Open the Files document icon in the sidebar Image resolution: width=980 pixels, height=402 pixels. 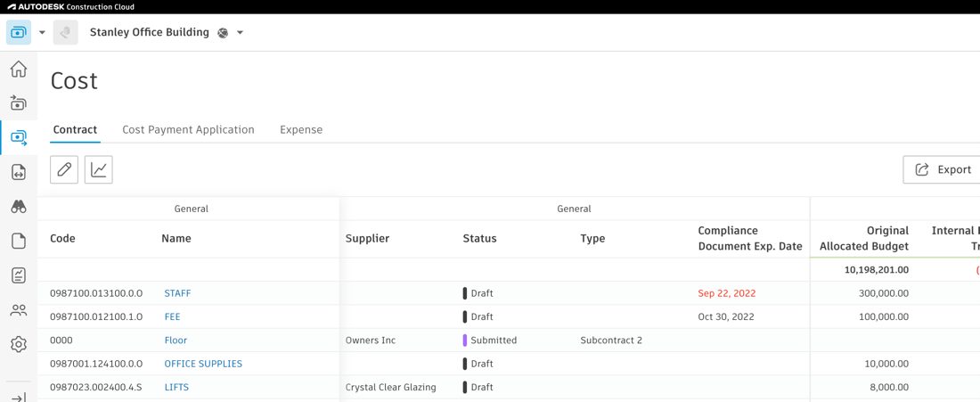pyautogui.click(x=19, y=241)
